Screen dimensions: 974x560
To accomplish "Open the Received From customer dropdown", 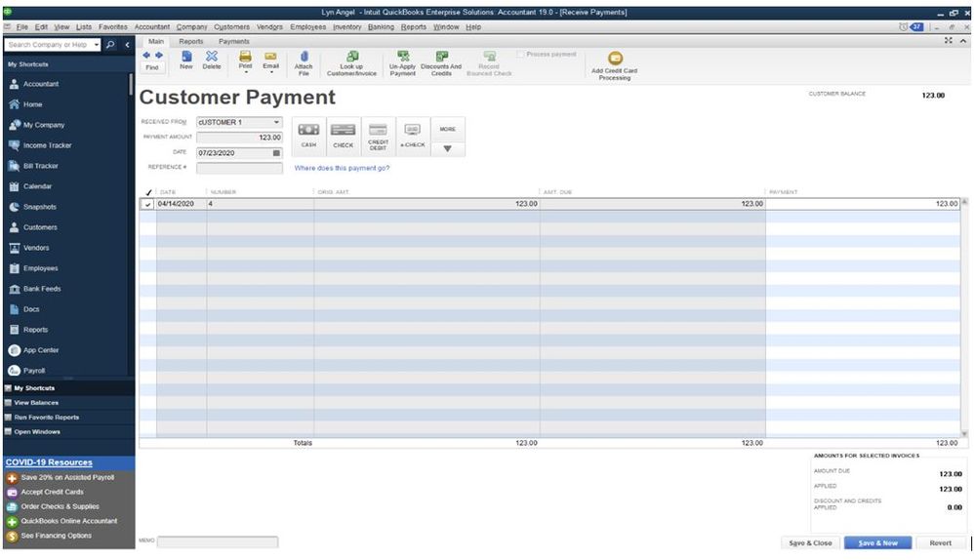I will point(276,122).
